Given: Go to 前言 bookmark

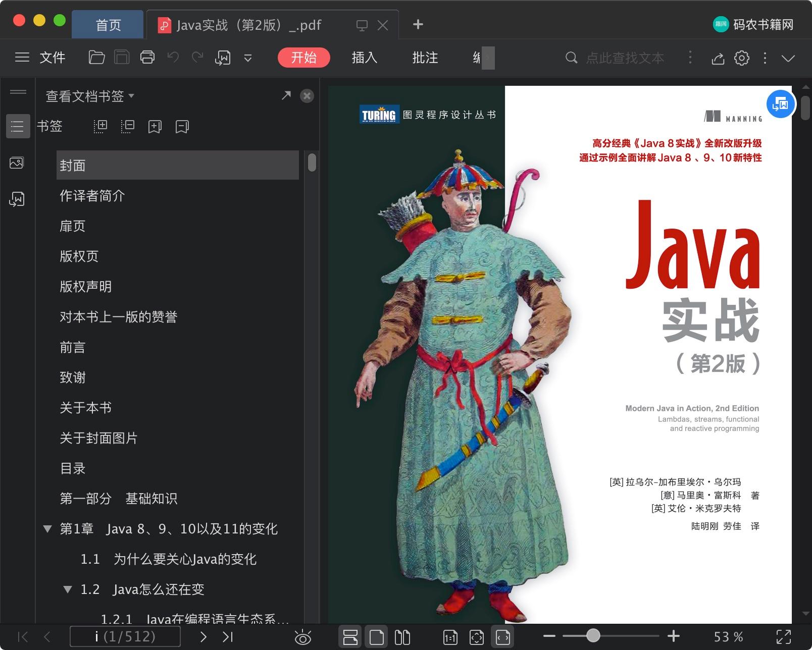Looking at the screenshot, I should coord(73,347).
